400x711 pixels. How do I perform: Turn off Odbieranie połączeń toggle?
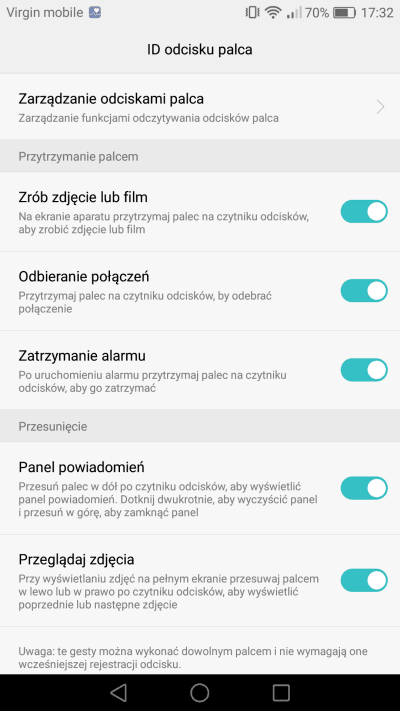point(364,291)
